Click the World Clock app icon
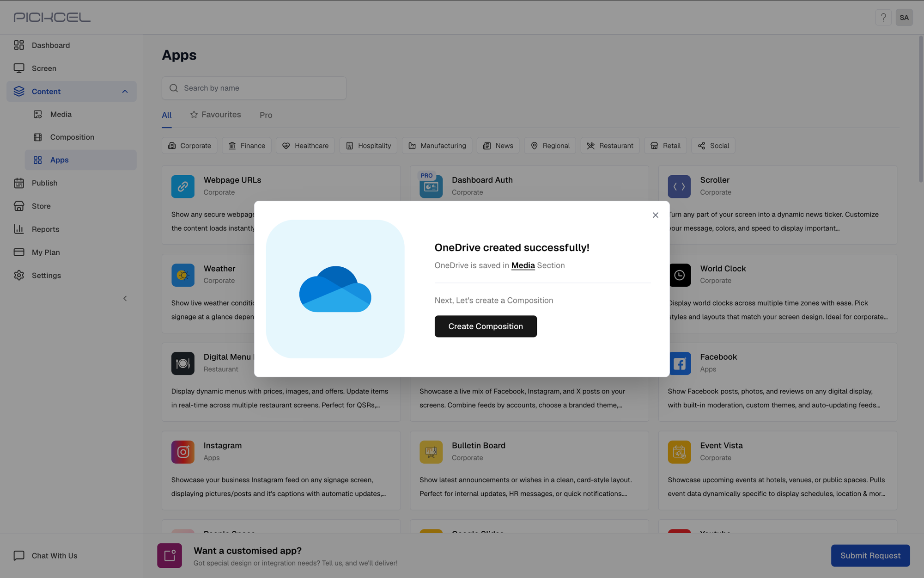 (x=680, y=275)
